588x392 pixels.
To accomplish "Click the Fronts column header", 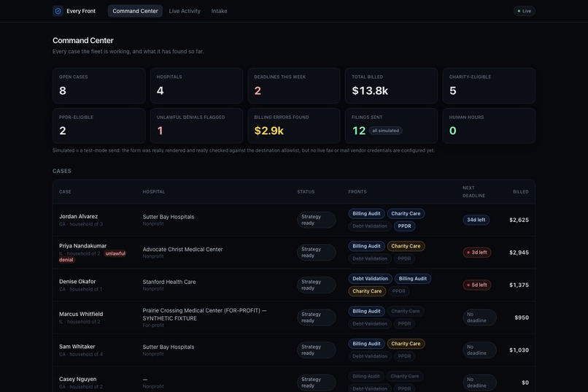I will (x=357, y=192).
